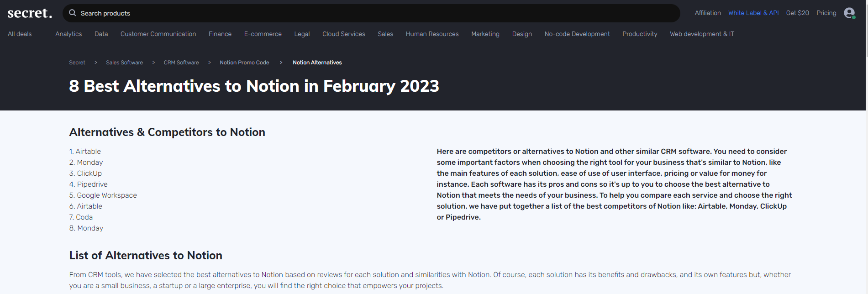The height and width of the screenshot is (294, 868).
Task: Open the Human Resources category
Action: (x=432, y=34)
